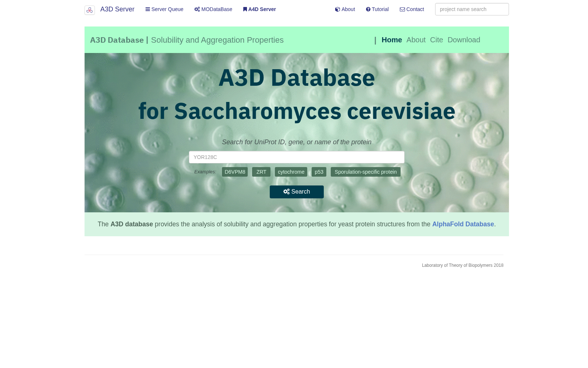Viewport: 588px width, 368px height.
Task: Click the A4D Server bookmark icon
Action: (x=245, y=9)
